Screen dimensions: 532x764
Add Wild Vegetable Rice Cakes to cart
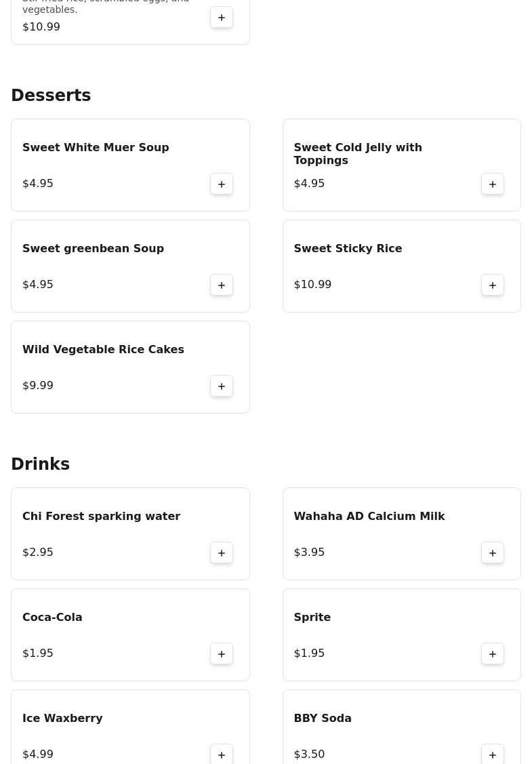coord(222,386)
